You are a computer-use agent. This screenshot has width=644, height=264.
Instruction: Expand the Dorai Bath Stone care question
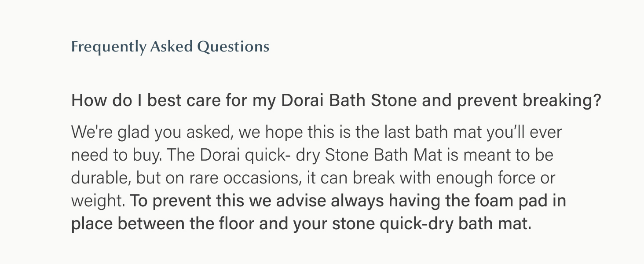[x=336, y=101]
